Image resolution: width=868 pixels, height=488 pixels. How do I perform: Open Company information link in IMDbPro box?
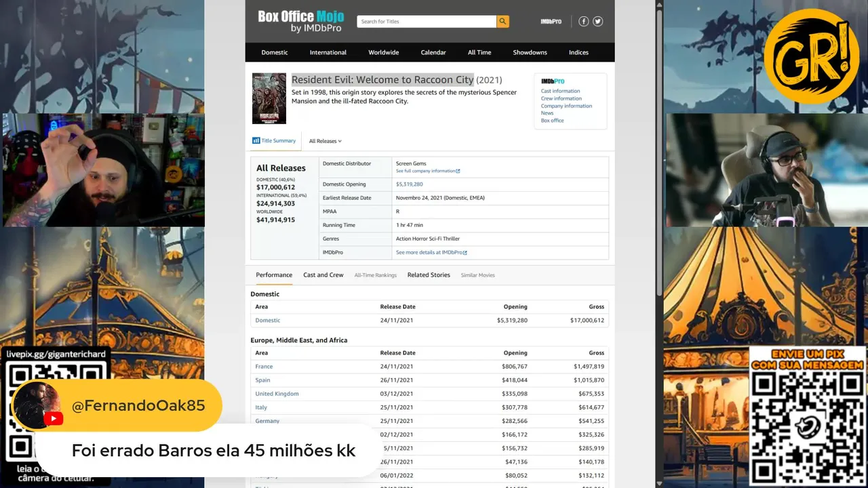[x=566, y=106]
